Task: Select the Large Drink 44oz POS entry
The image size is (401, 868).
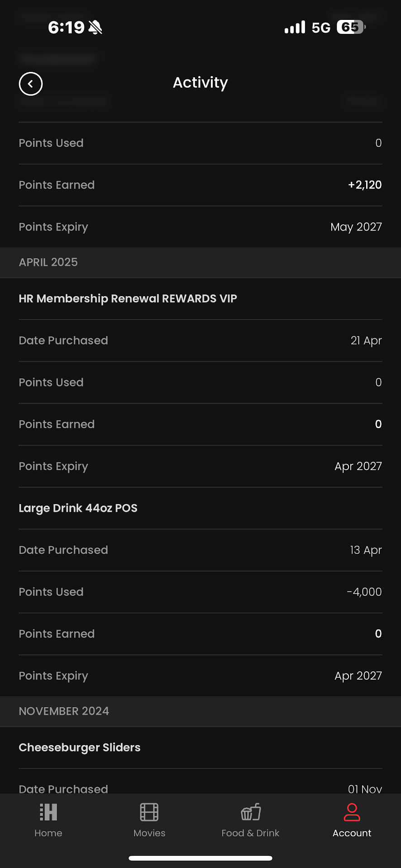Action: tap(78, 508)
